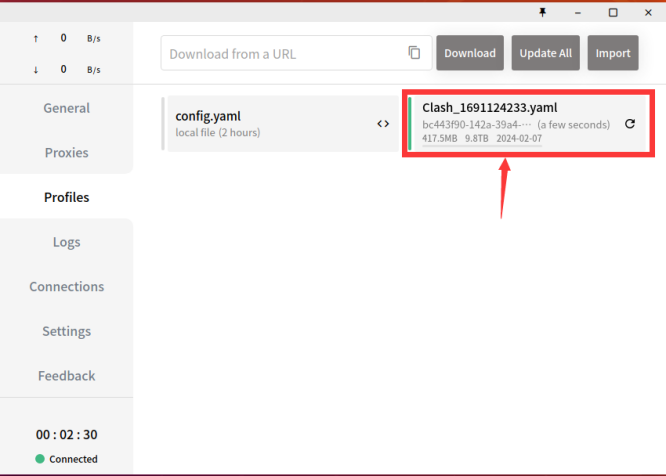Click the pin window icon
Viewport: 666px width, 476px height.
(542, 12)
